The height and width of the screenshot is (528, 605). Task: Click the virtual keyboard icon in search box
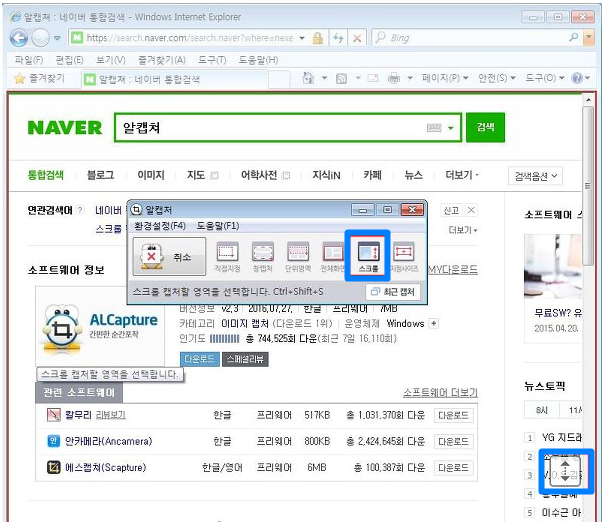[x=434, y=128]
